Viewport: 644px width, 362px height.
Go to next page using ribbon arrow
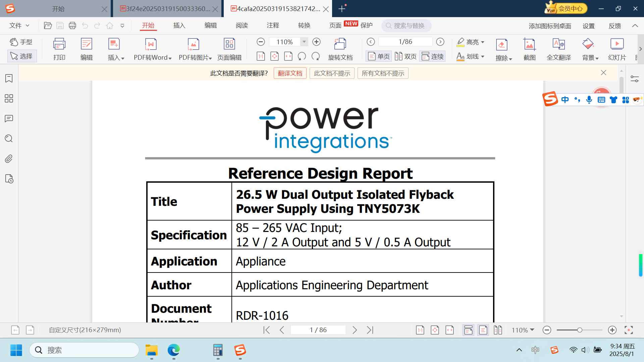(x=440, y=42)
